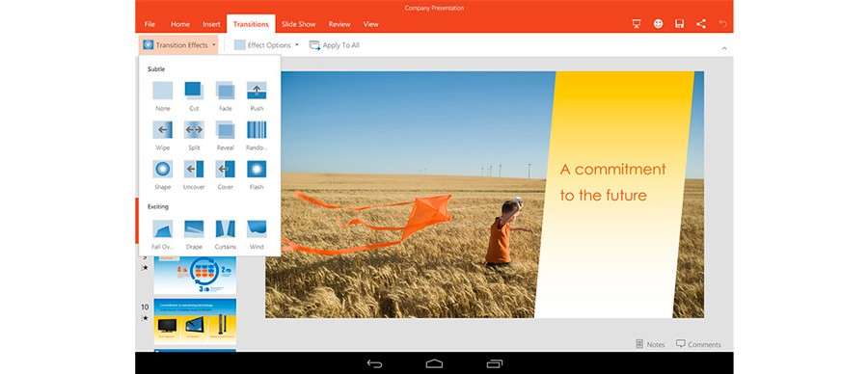Open the Insert tab
This screenshot has width=868, height=374.
211,24
